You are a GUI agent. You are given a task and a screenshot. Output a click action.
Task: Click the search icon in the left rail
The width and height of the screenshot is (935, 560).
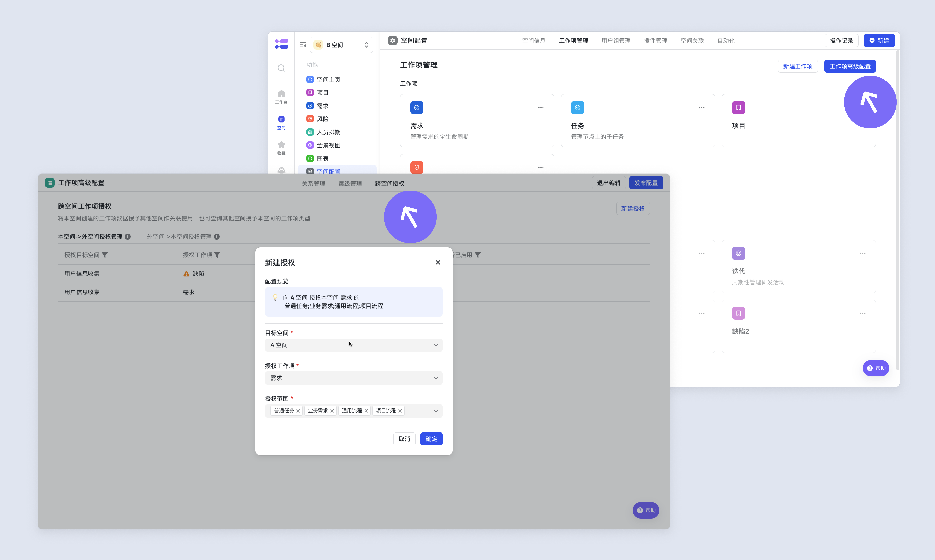[x=281, y=68]
